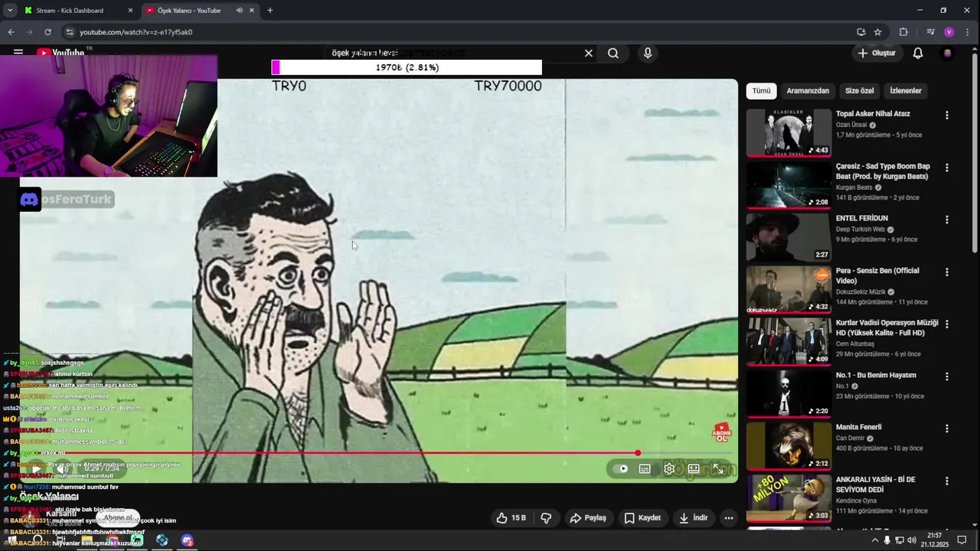Open the taskbar clock showing 21:57
Viewport: 980px width, 551px height.
(x=935, y=540)
